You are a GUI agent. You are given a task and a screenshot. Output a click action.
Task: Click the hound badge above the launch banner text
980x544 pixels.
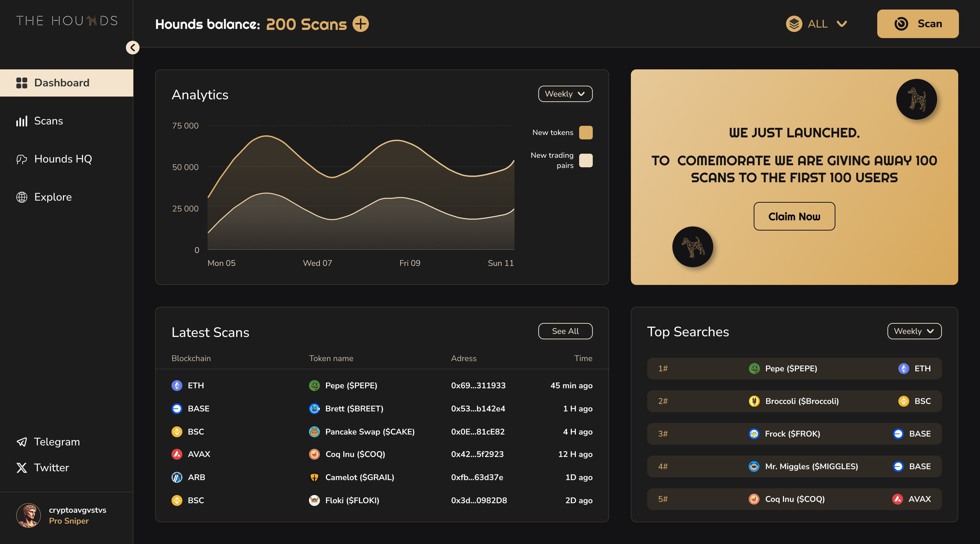[916, 99]
